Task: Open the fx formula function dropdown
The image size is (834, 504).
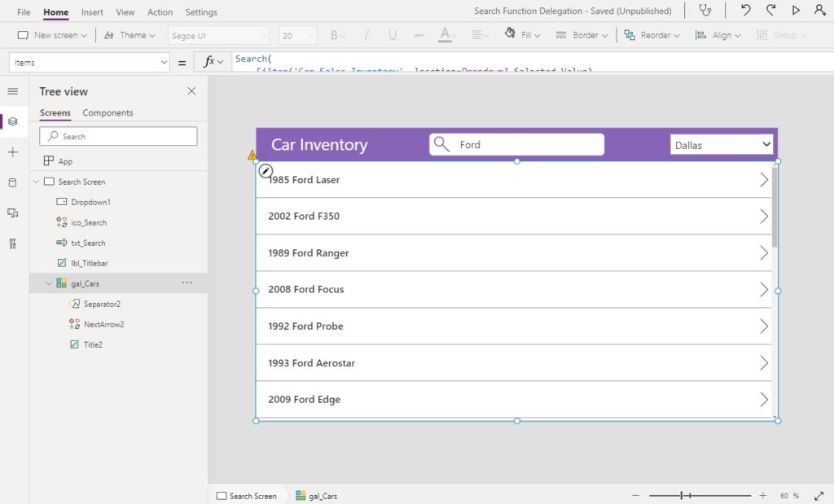Action: click(213, 62)
